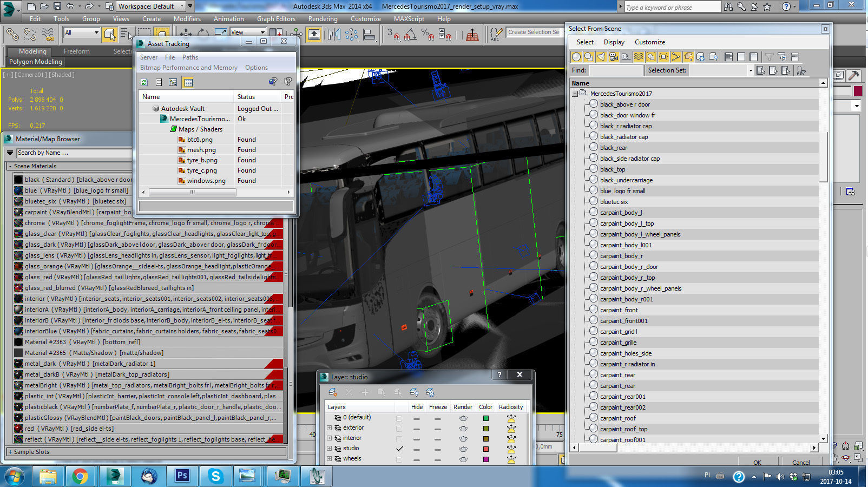Toggle Display Bone Objects filter icon

[x=676, y=57]
